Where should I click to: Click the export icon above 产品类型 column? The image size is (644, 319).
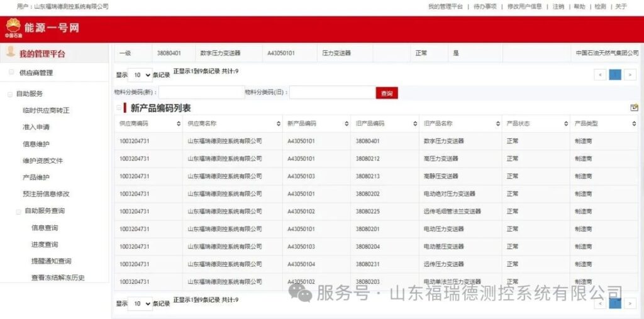coord(634,108)
